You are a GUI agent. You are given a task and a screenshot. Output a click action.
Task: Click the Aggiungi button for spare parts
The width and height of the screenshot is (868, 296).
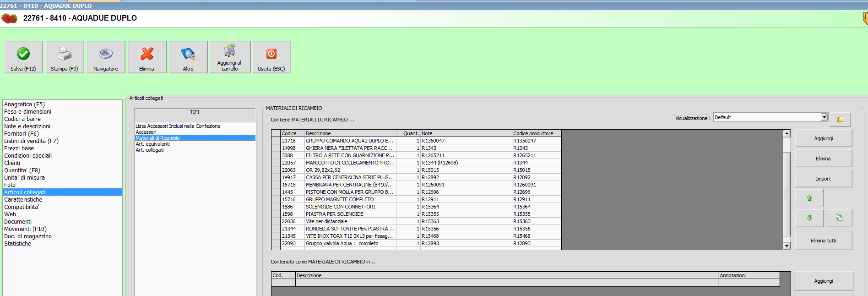point(823,138)
